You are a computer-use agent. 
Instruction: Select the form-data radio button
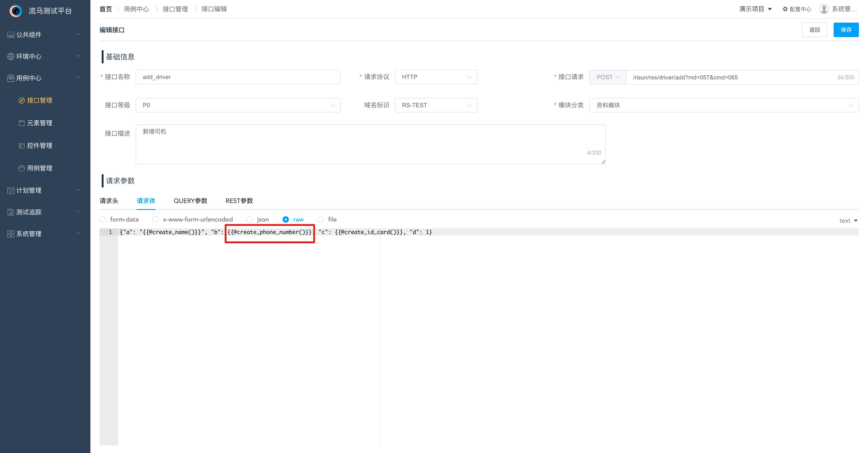pos(103,219)
